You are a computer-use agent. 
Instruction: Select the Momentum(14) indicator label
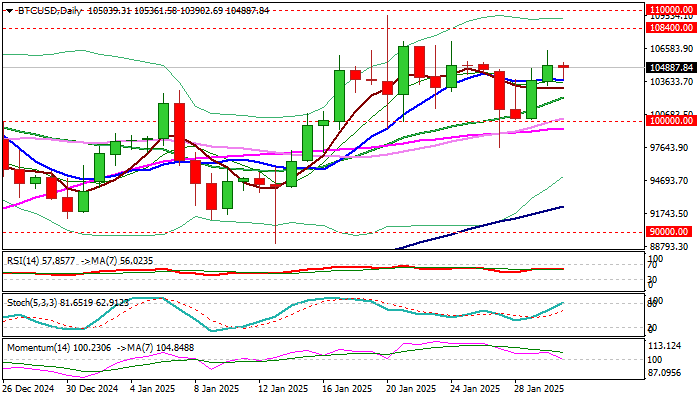click(x=38, y=348)
